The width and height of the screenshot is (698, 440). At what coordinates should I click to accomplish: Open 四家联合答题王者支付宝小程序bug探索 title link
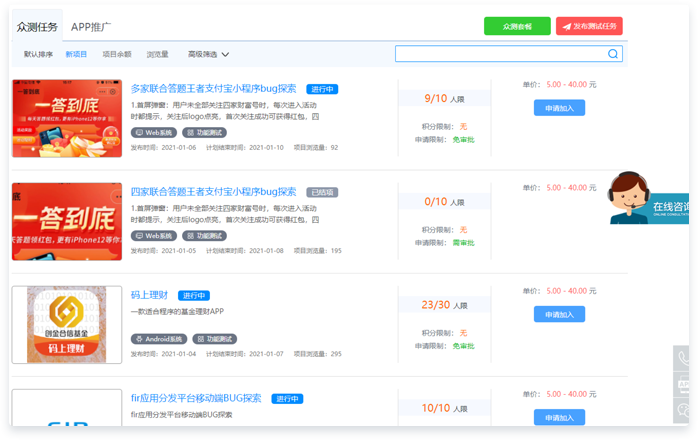coord(213,192)
